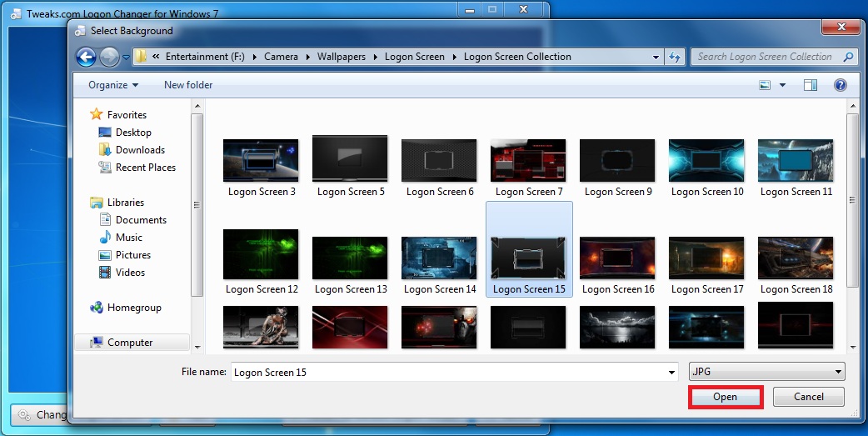This screenshot has width=868, height=436.
Task: Select the Logon Screen 13 thumbnail
Action: pos(350,258)
